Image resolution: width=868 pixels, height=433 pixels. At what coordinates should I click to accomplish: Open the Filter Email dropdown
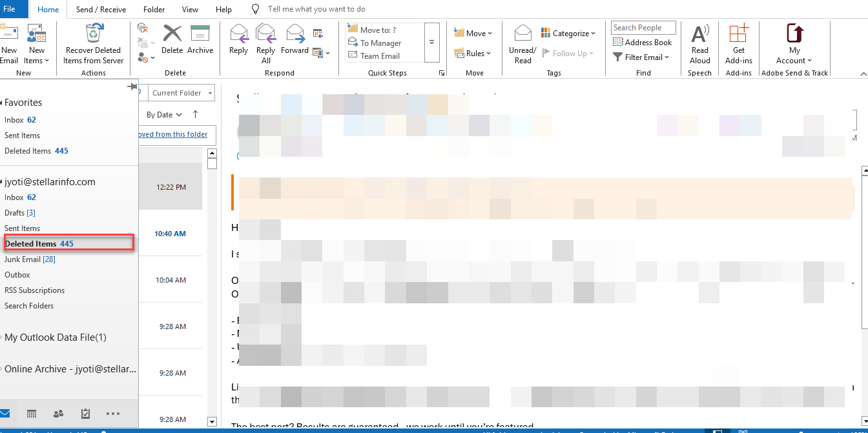pyautogui.click(x=641, y=57)
